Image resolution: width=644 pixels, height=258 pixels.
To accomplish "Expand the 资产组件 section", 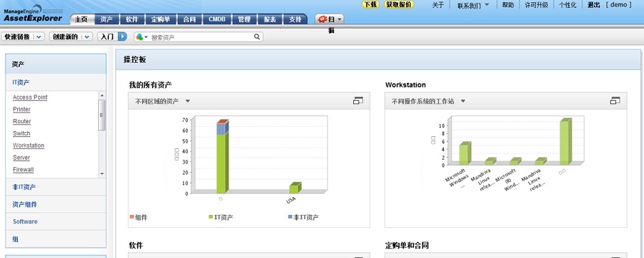I will coord(56,204).
